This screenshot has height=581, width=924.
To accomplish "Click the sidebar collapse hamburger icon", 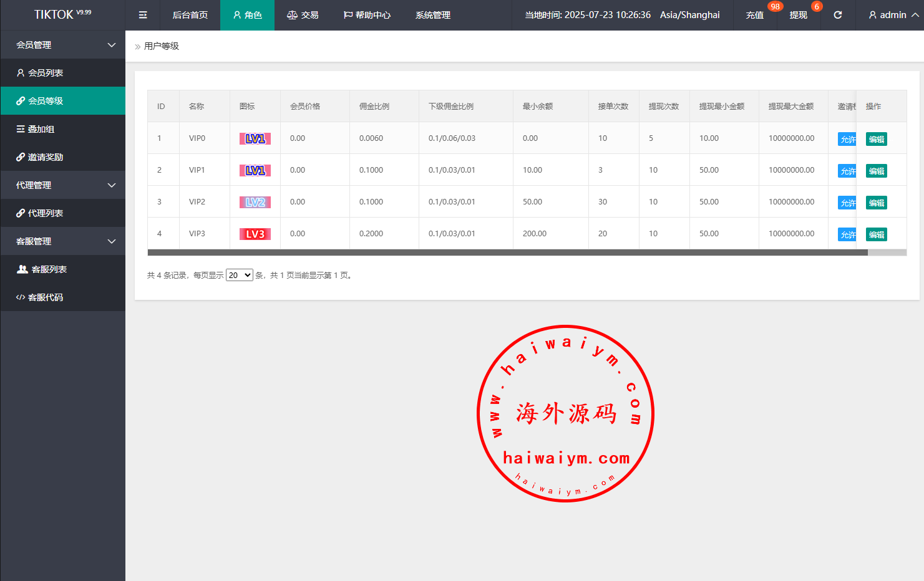I will [x=143, y=15].
